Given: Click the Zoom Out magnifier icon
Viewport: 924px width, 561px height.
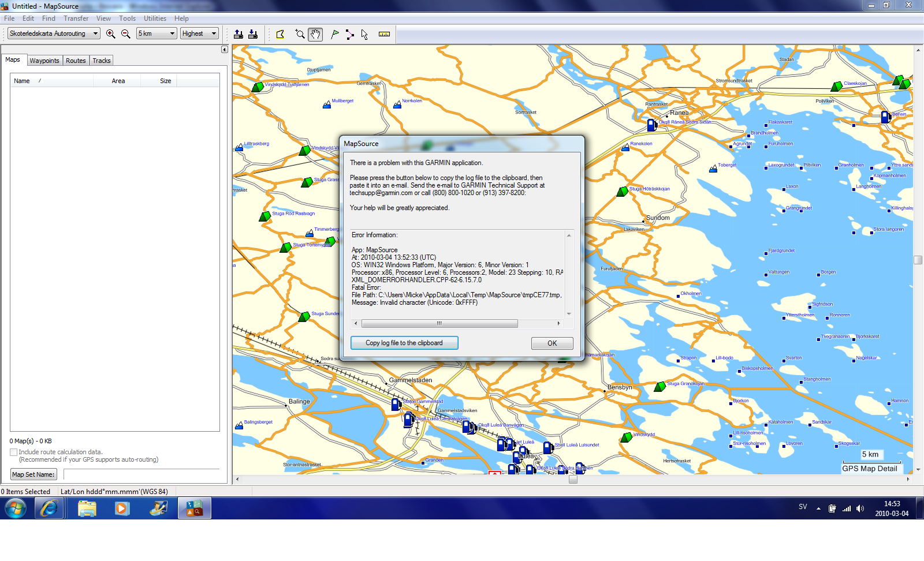Looking at the screenshot, I should [126, 34].
